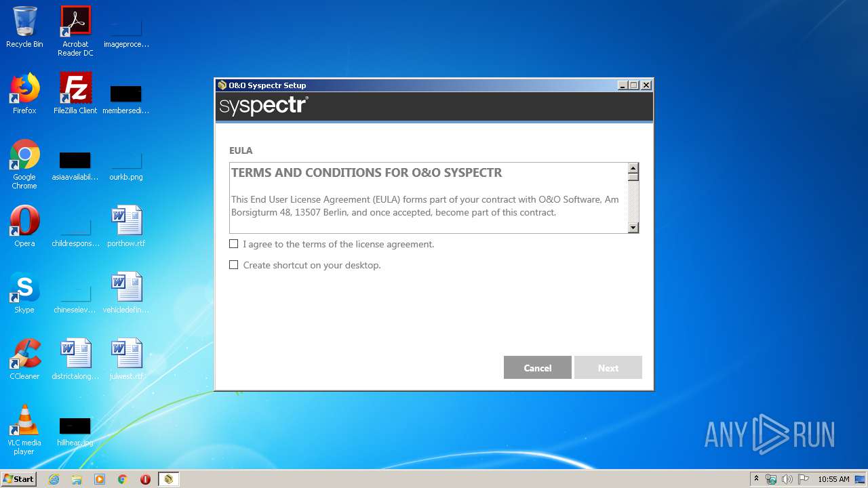
Task: Select the Google Chrome desktop shortcut
Action: (x=24, y=164)
